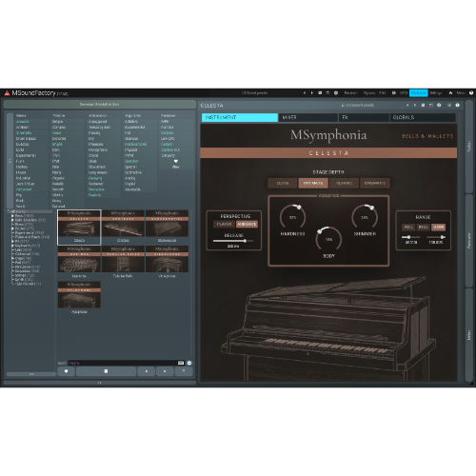Go to previous global preset arrow in top bar
The image size is (476, 476).
(x=305, y=93)
